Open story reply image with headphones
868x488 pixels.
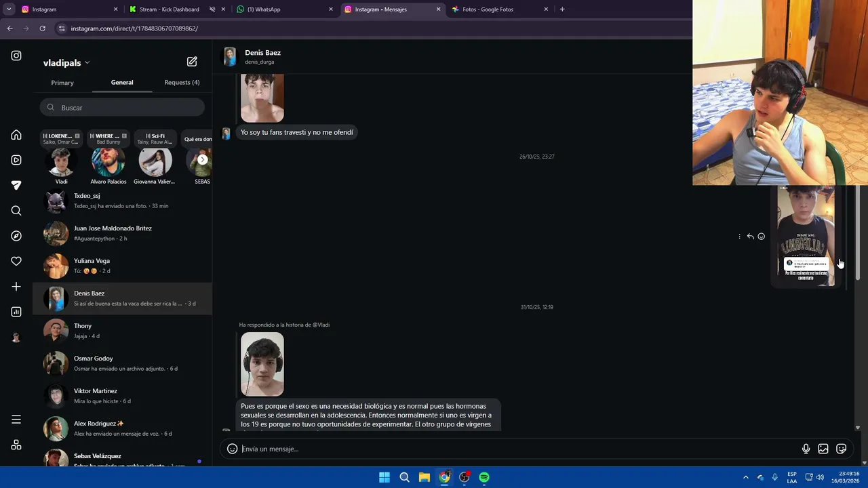pyautogui.click(x=262, y=364)
